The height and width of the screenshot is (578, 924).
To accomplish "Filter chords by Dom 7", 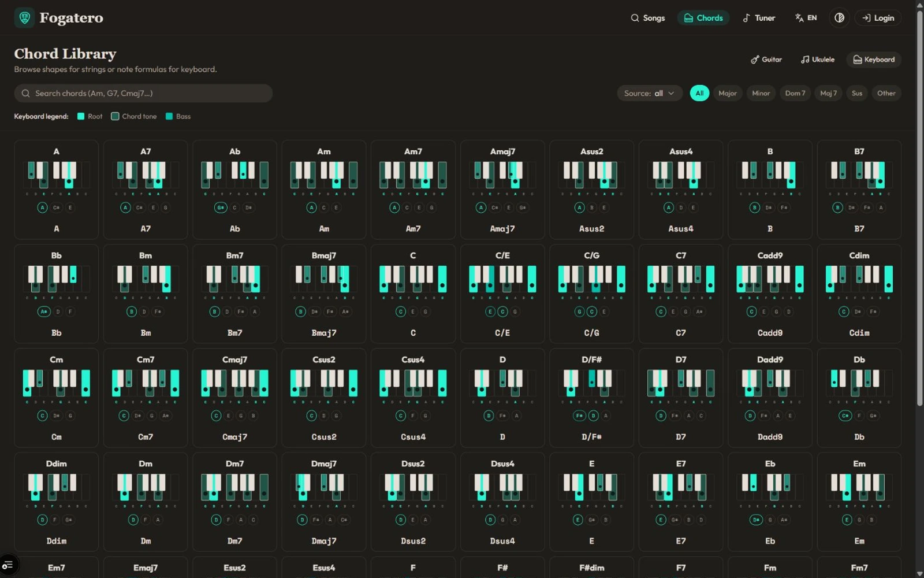I will [x=795, y=93].
